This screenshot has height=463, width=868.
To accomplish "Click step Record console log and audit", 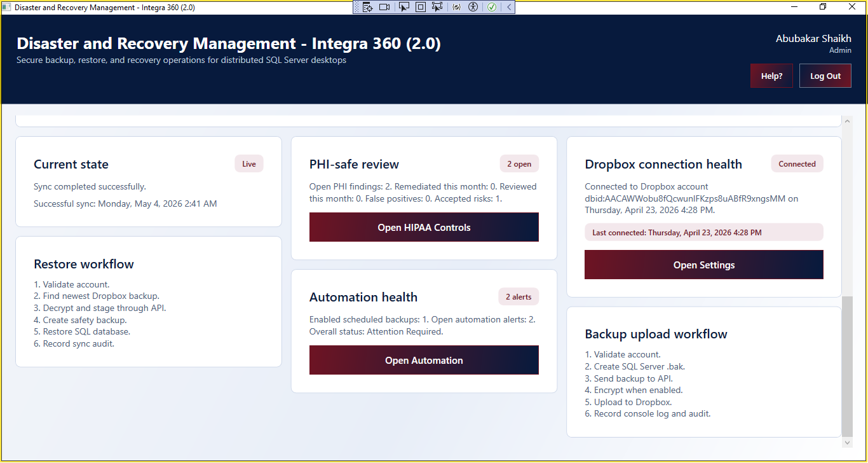I will 648,413.
